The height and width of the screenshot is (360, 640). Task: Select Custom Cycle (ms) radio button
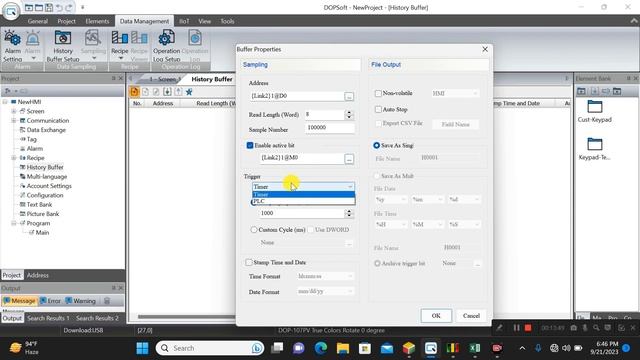coord(254,230)
